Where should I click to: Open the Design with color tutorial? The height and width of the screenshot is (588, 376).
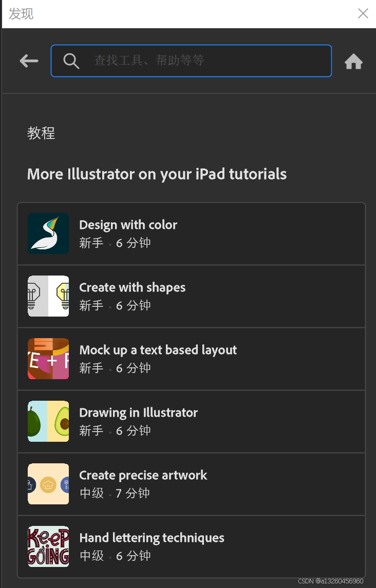(192, 233)
